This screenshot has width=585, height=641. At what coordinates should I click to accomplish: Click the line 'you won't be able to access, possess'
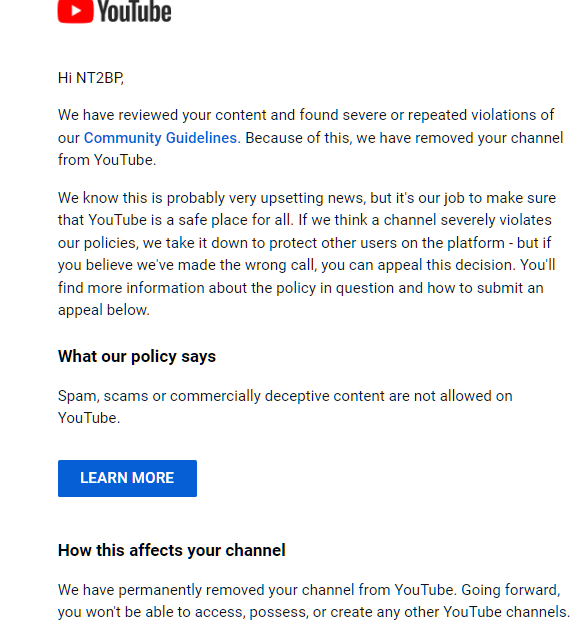click(314, 612)
